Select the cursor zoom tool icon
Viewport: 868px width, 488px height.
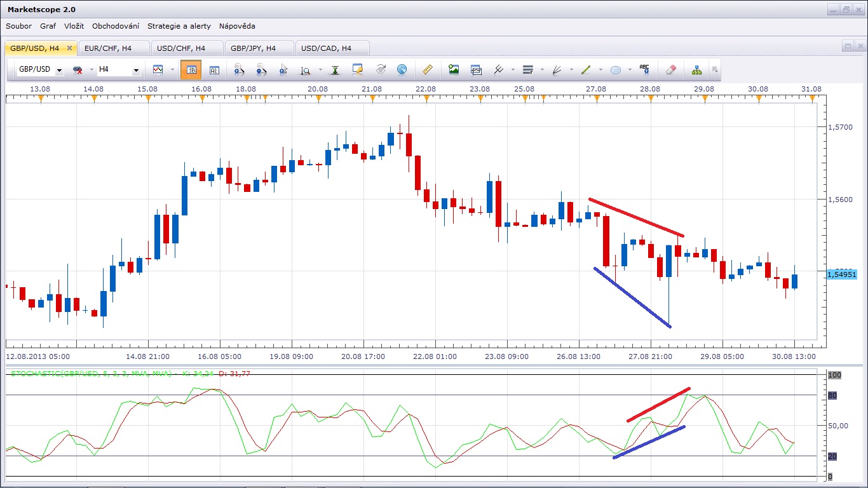(283, 70)
